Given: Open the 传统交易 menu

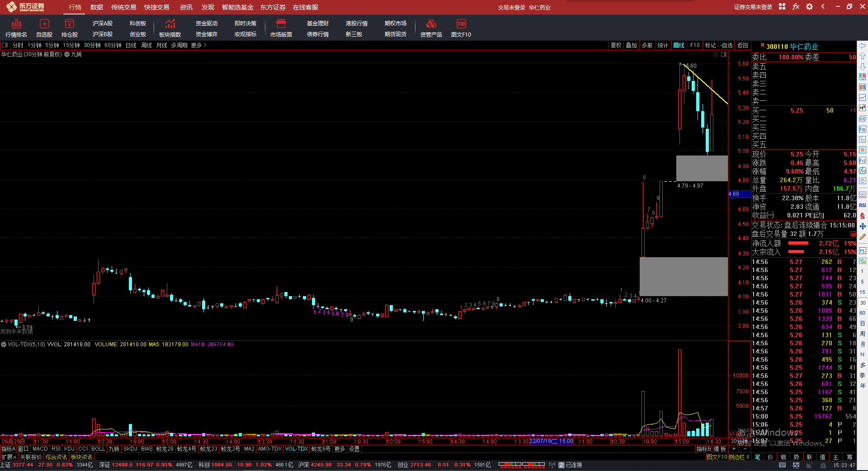Looking at the screenshot, I should click(124, 7).
